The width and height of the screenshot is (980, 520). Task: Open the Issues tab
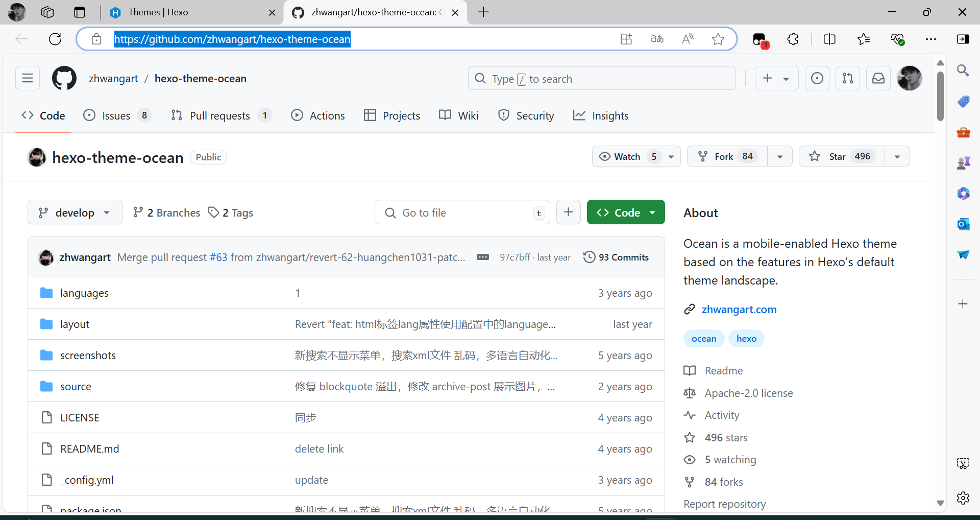point(117,115)
